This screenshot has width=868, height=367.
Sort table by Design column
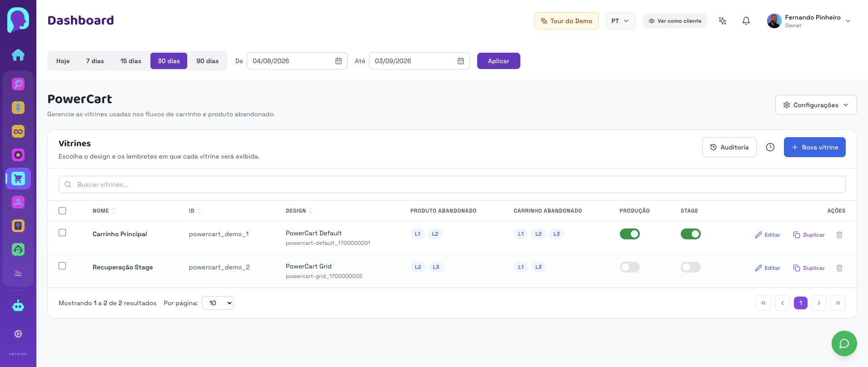[x=299, y=211]
